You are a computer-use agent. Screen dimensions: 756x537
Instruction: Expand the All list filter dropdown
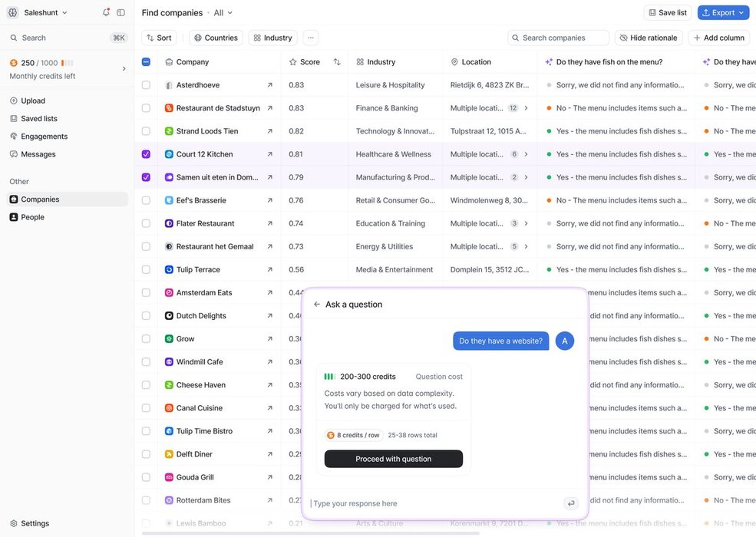coord(223,13)
